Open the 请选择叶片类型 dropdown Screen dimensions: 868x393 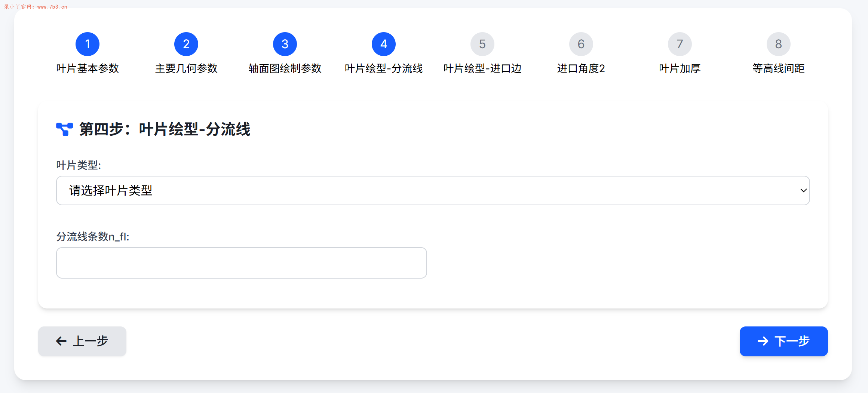[433, 190]
